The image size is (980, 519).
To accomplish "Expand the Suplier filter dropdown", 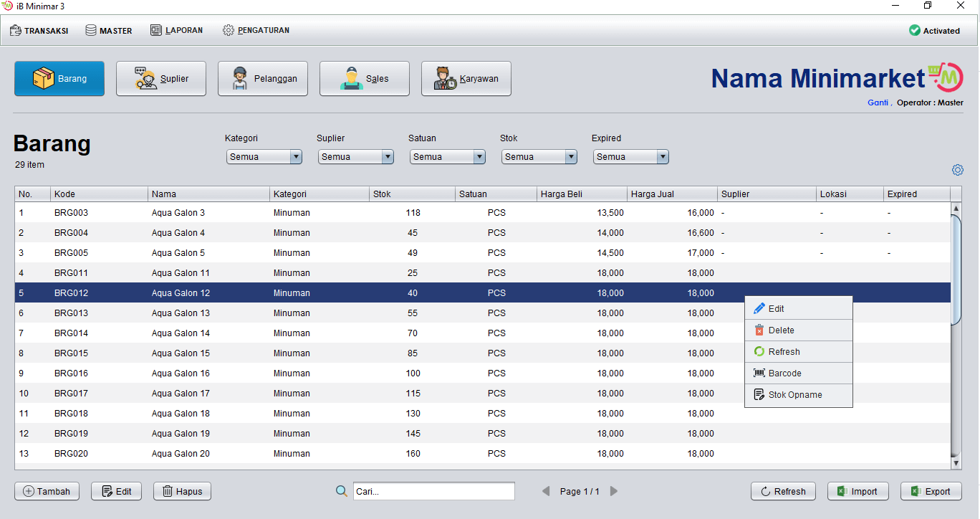I will tap(356, 157).
